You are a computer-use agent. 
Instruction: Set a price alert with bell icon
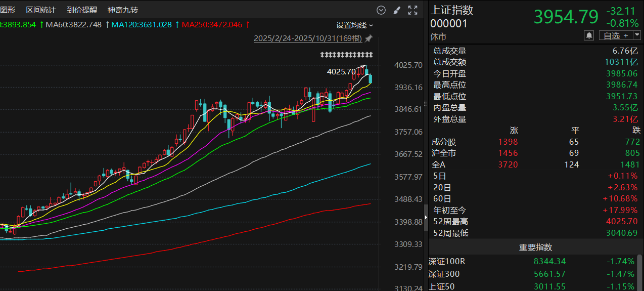[589, 35]
